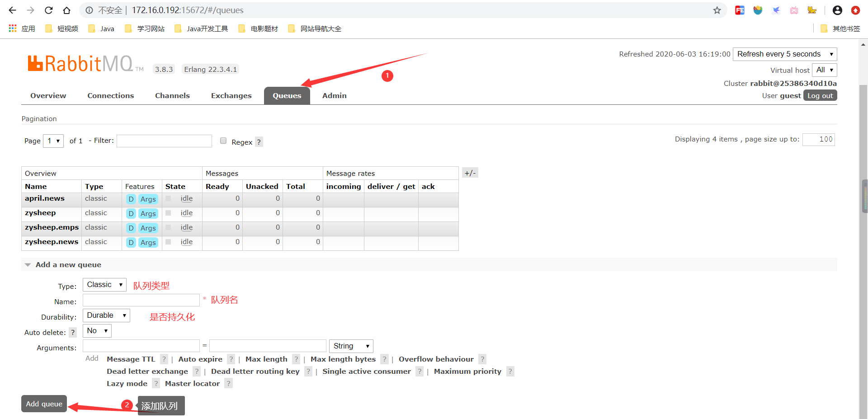The width and height of the screenshot is (868, 419).
Task: Switch to the Exchanges tab
Action: click(x=231, y=95)
